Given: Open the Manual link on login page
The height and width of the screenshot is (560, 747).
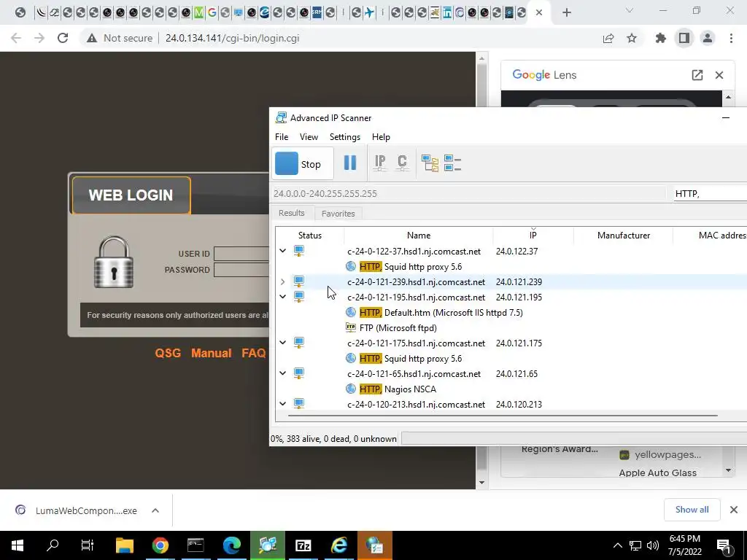Looking at the screenshot, I should click(211, 353).
